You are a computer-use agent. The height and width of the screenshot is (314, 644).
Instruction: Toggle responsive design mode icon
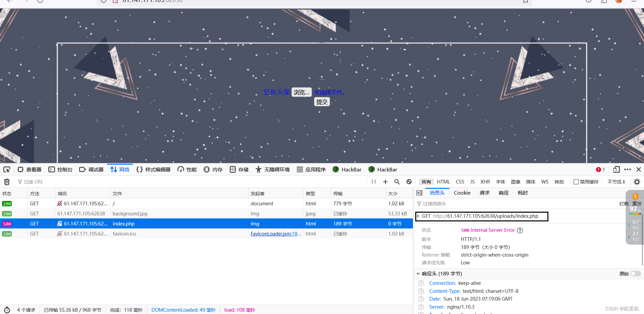(x=616, y=170)
